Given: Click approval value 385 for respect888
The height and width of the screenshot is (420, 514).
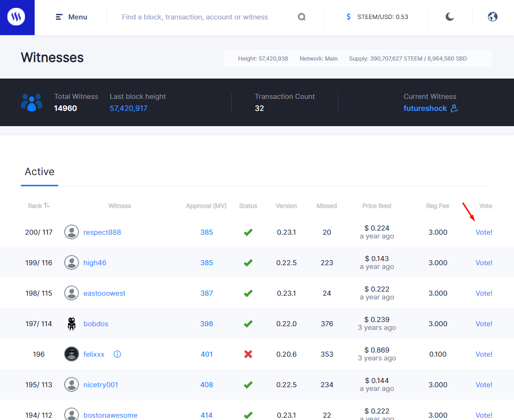Looking at the screenshot, I should point(206,232).
